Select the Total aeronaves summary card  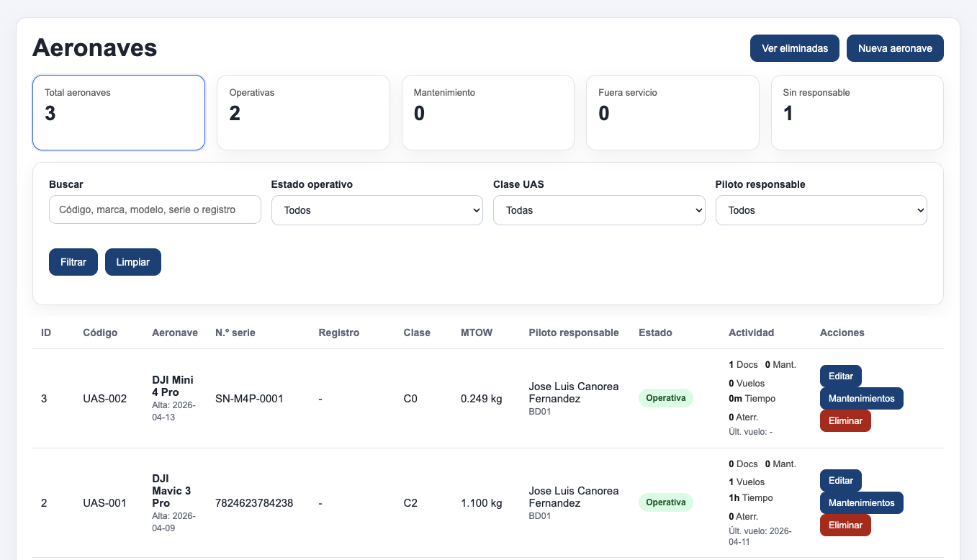119,112
